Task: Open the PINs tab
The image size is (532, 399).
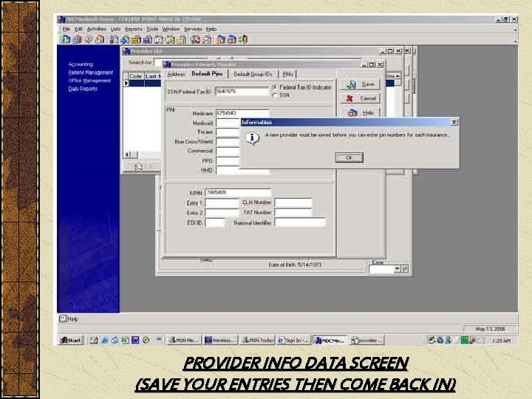Action: (287, 74)
